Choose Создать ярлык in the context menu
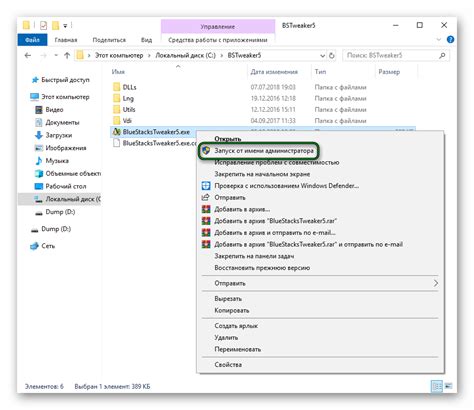The width and height of the screenshot is (474, 410). click(236, 326)
